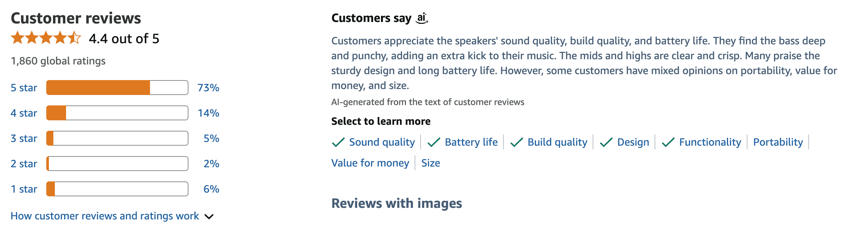The image size is (868, 225).
Task: Toggle the Sound quality review aspect
Action: 381,142
